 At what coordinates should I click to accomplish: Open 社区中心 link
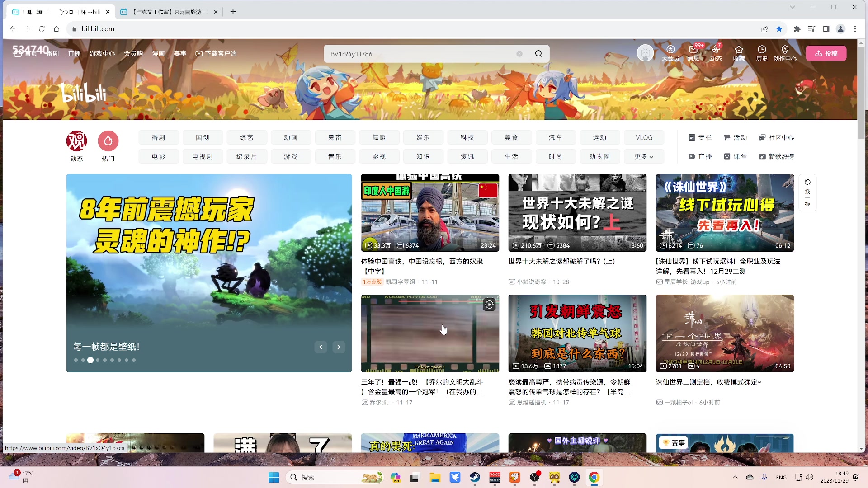click(x=776, y=137)
